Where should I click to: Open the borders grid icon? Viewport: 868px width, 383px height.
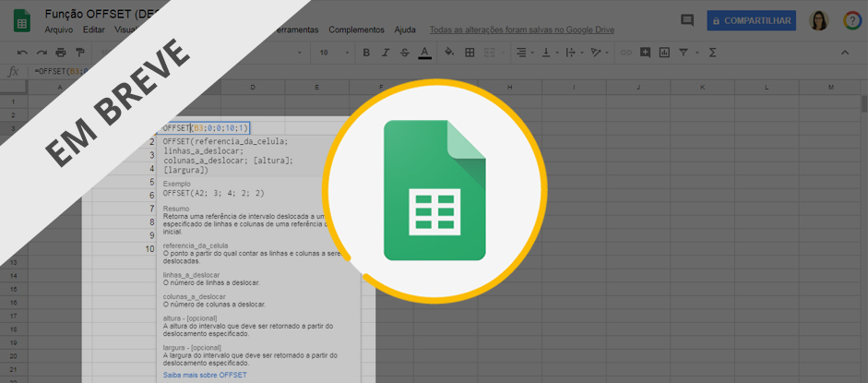click(470, 53)
